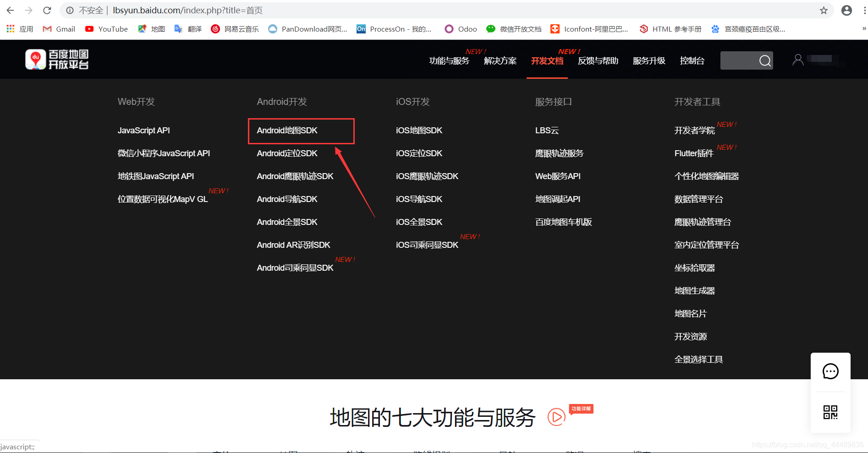Viewport: 868px width, 453px height.
Task: Open Android鹰眼轨迹SDK link
Action: [x=295, y=176]
